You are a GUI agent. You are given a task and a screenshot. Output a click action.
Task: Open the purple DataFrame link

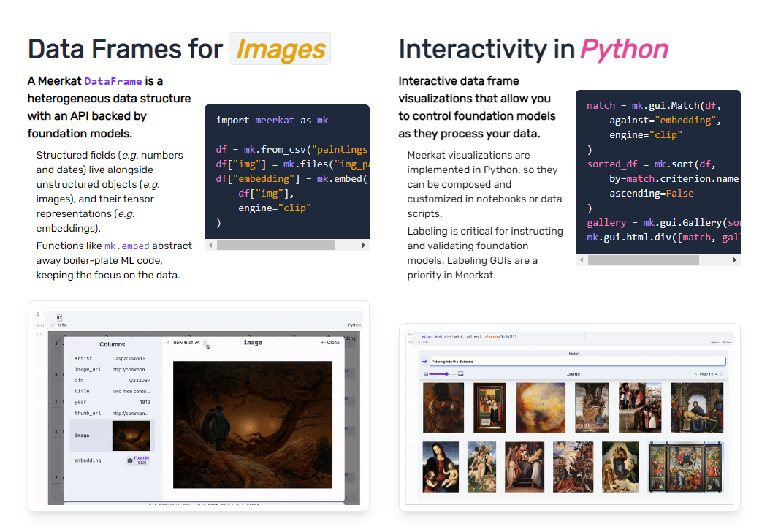(x=113, y=81)
